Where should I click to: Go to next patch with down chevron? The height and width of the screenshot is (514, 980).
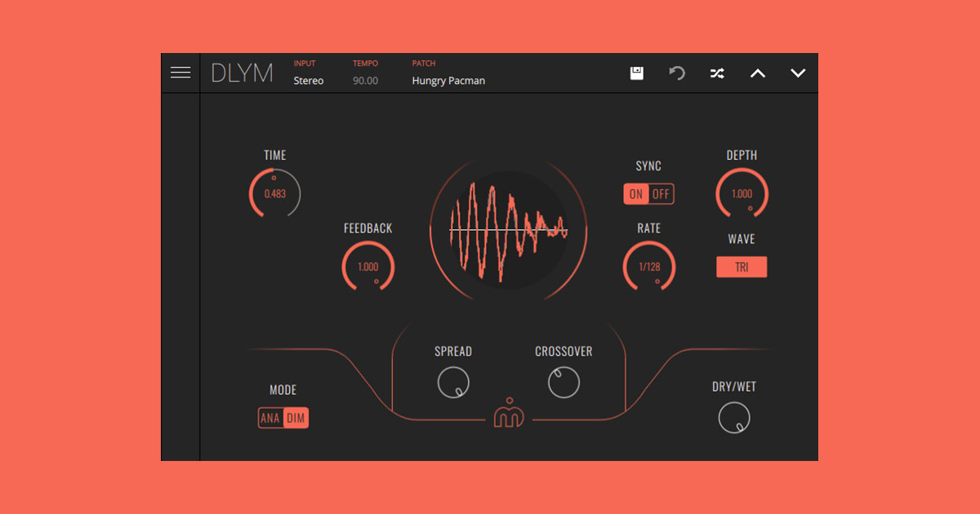[798, 73]
